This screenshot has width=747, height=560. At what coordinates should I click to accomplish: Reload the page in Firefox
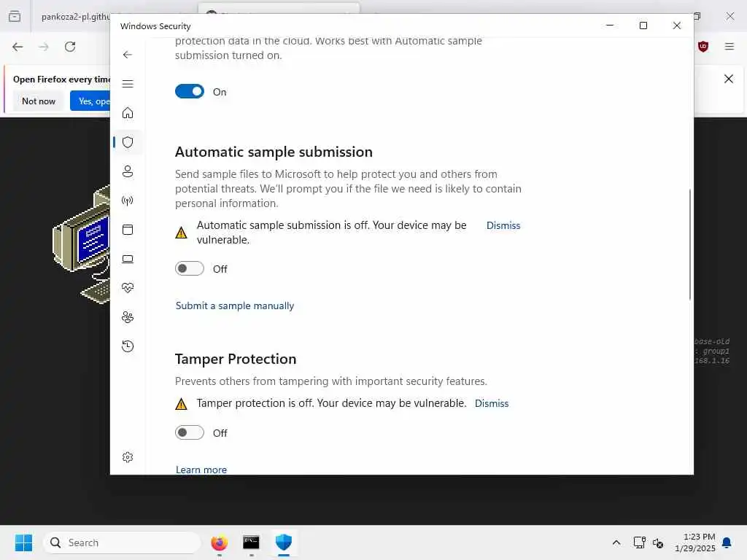[70, 47]
